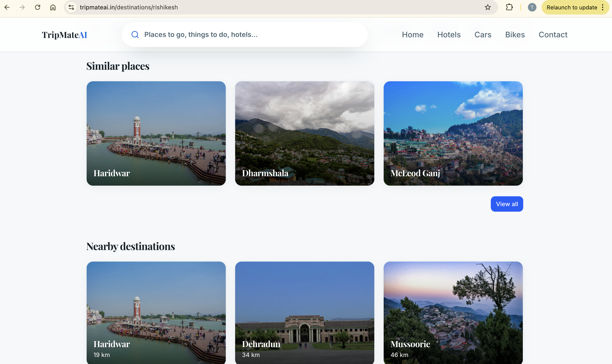Click the browser back arrow
The image size is (612, 364).
(7, 7)
